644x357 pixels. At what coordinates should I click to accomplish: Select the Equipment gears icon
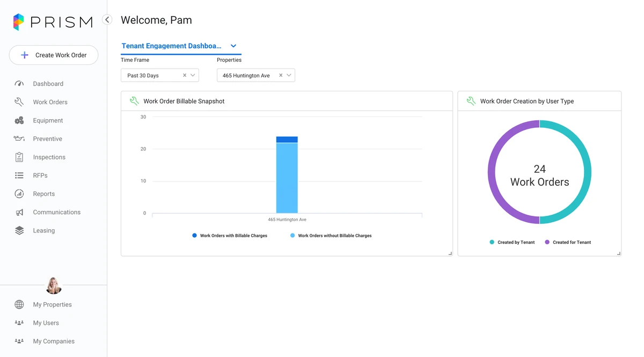click(19, 121)
